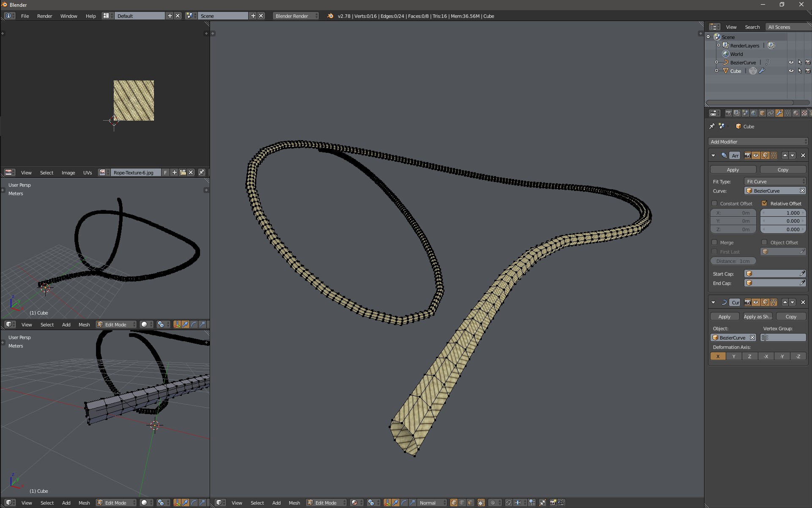Open the File menu in Blender menu bar
The height and width of the screenshot is (508, 812).
[25, 16]
